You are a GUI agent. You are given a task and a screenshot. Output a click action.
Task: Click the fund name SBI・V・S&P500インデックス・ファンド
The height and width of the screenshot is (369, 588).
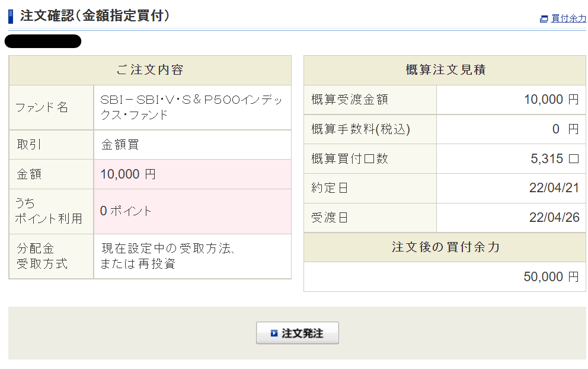[x=191, y=107]
